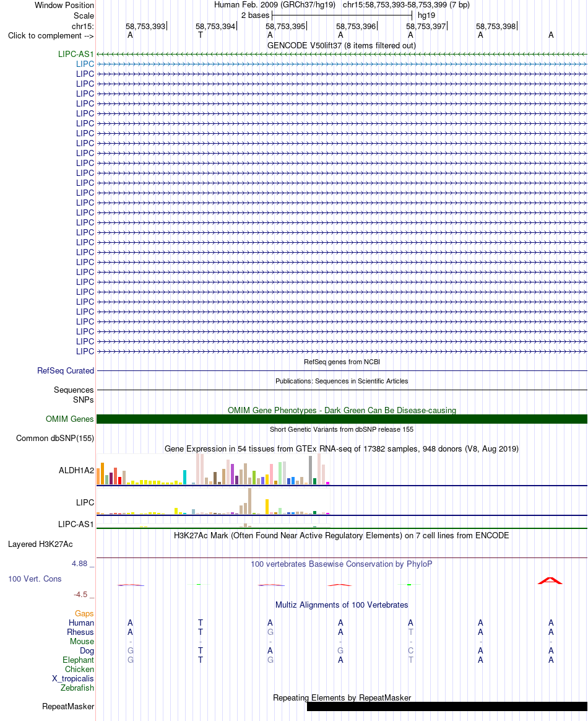The height and width of the screenshot is (721, 588).
Task: Click the T base in reference sequence
Action: click(201, 35)
